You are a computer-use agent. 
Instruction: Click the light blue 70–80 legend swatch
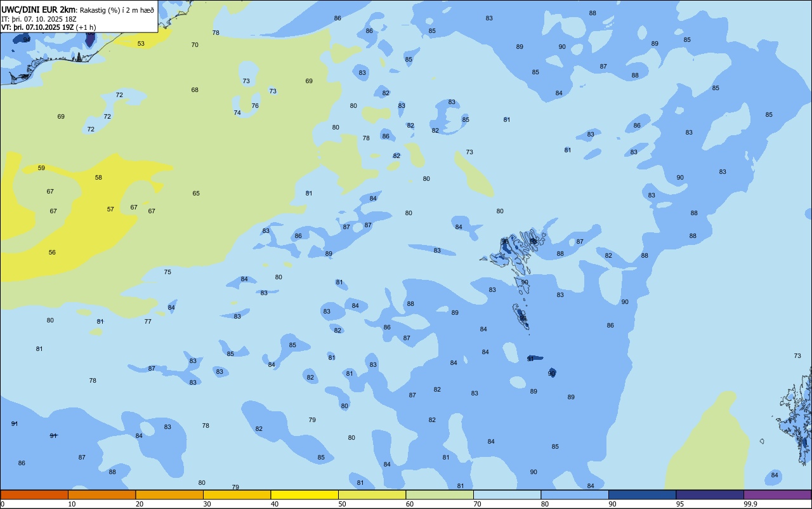(x=507, y=494)
